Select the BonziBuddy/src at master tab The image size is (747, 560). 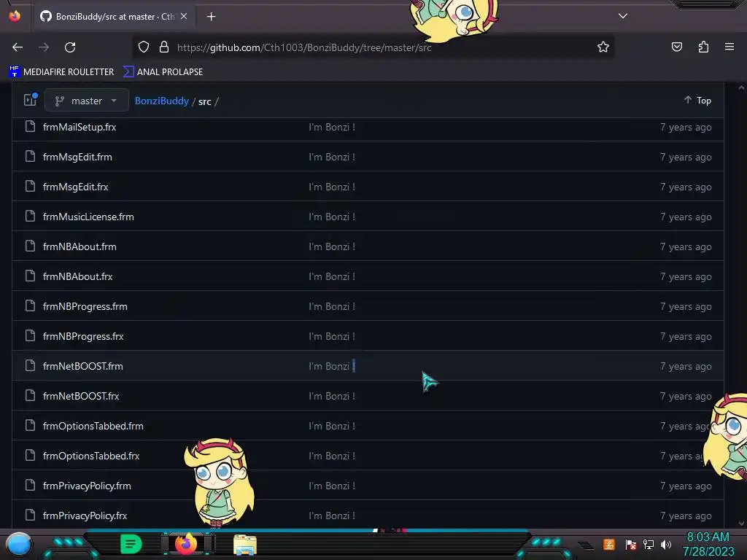[x=114, y=16]
